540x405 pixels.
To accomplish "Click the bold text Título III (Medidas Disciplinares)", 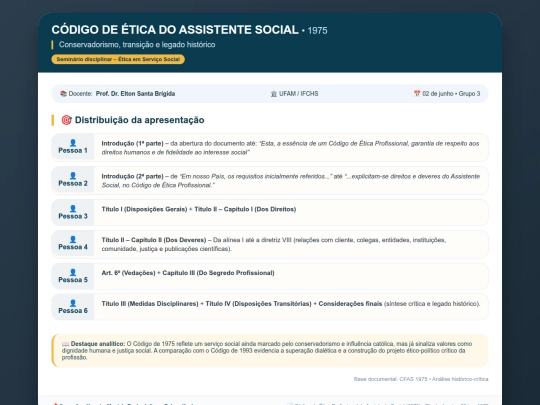I will (150, 304).
